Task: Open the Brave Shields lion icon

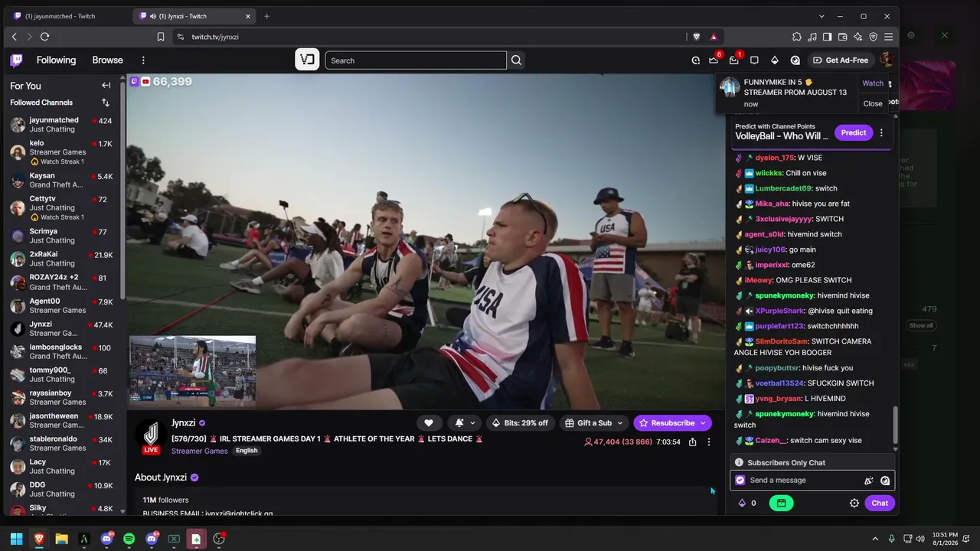Action: 696,37
